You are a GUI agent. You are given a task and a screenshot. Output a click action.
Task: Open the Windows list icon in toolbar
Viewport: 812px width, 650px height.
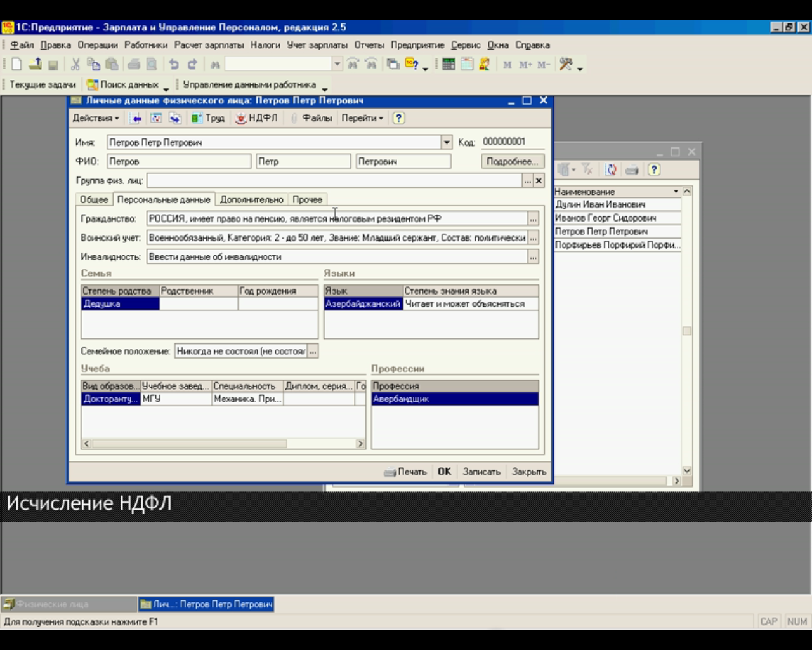coord(393,64)
